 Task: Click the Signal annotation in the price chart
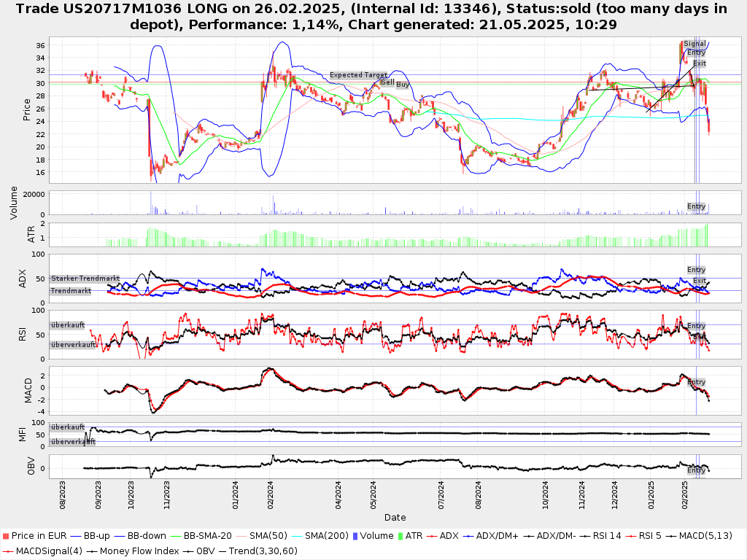pos(694,44)
